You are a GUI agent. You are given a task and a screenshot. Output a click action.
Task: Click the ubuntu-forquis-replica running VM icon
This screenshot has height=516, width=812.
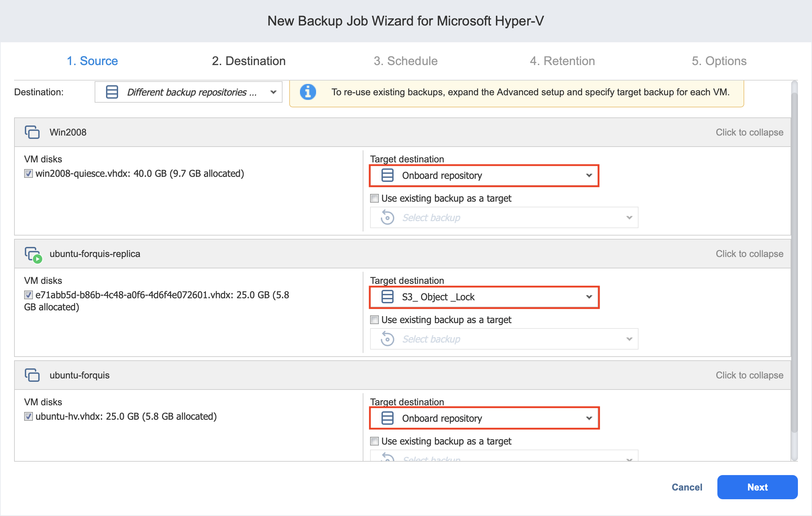click(x=33, y=254)
